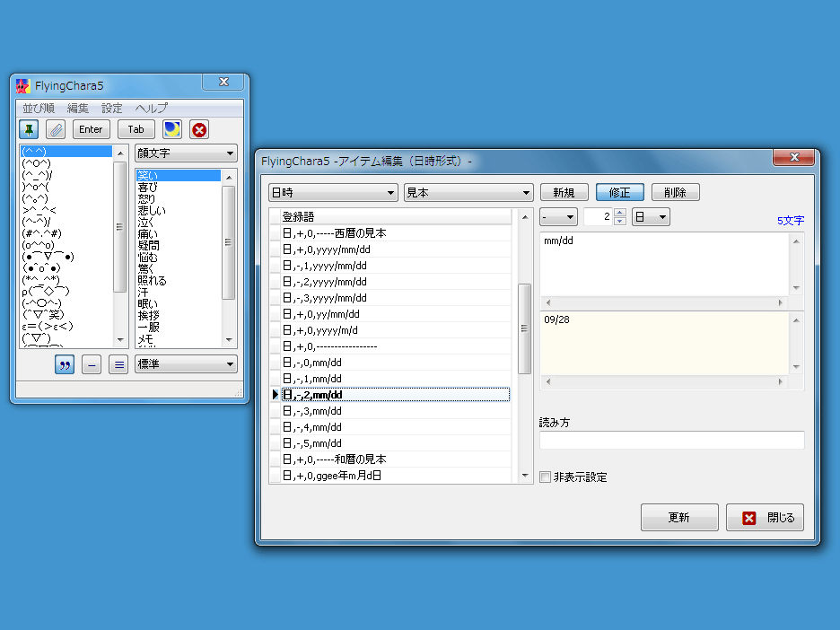Open the minus sign dropdown
The image size is (840, 630).
point(558,217)
